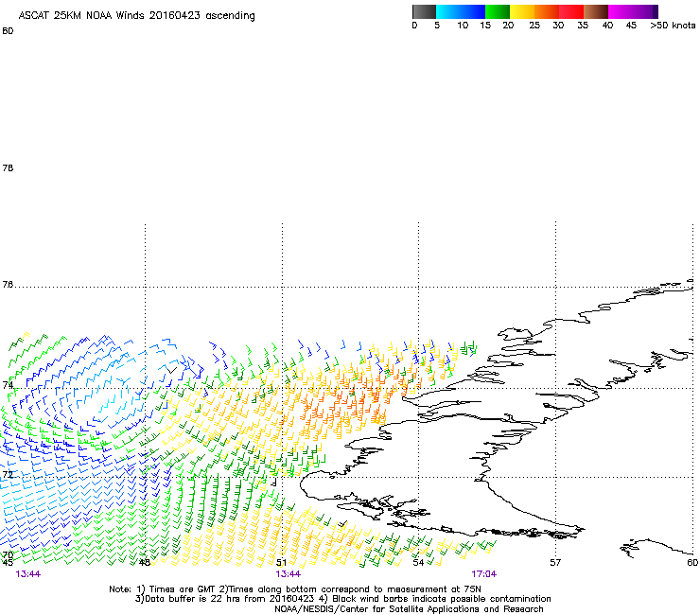The image size is (700, 615).
Task: Click the "15" label under the color bar
Action: 485,26
